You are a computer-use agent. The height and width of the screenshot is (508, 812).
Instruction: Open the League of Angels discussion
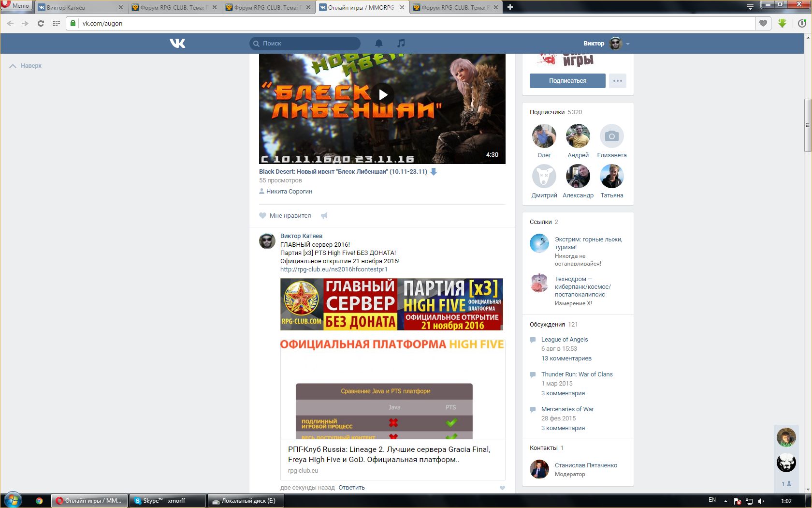click(x=565, y=340)
